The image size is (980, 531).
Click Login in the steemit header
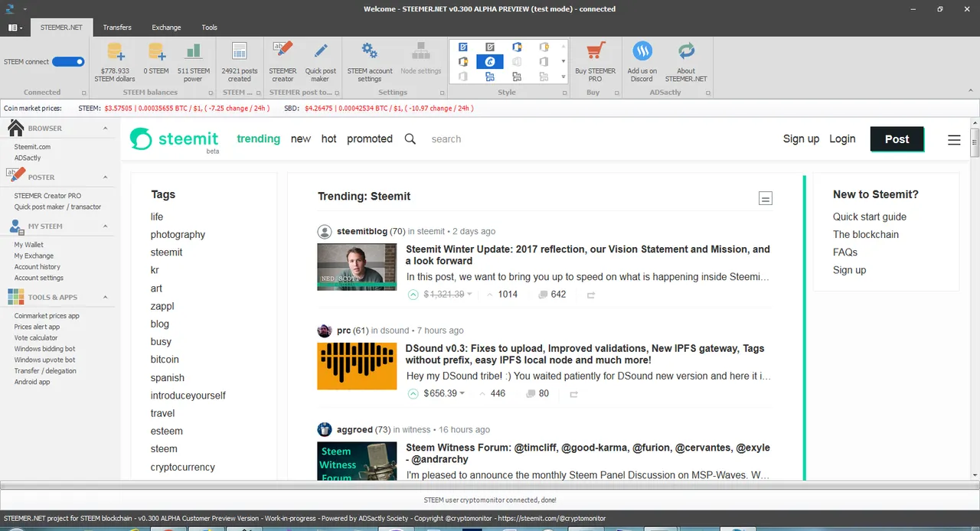pyautogui.click(x=842, y=139)
